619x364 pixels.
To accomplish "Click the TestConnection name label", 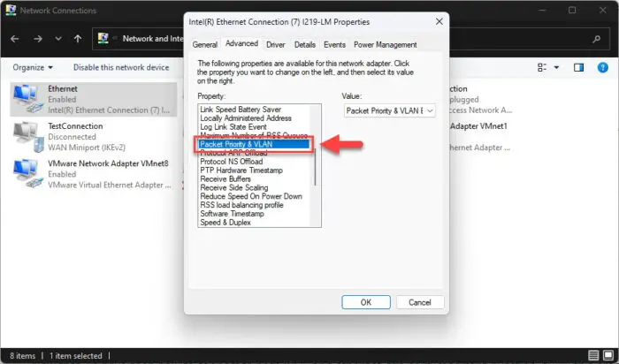I will pos(75,126).
